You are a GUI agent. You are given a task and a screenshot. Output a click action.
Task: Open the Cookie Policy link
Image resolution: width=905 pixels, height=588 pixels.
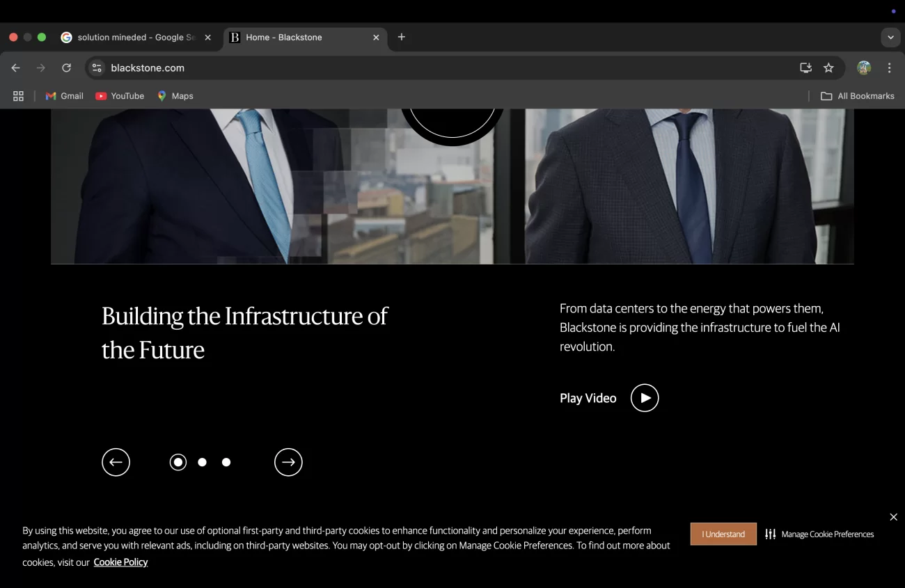(x=120, y=562)
